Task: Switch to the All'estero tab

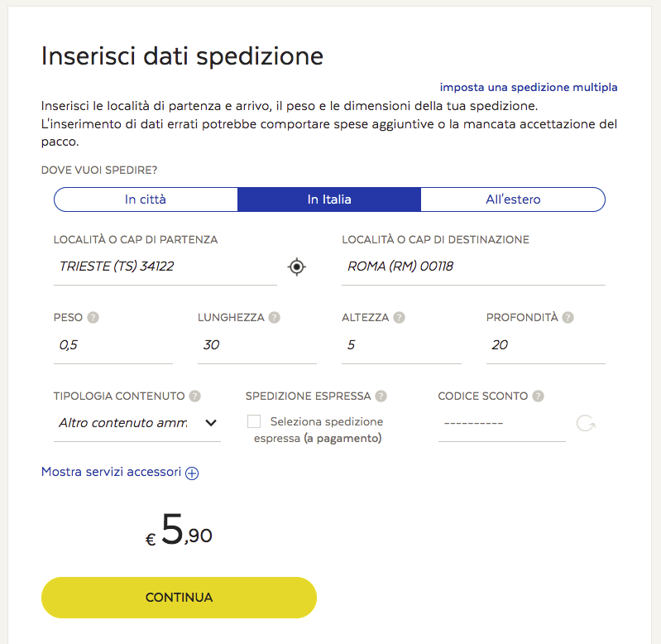Action: (x=513, y=199)
